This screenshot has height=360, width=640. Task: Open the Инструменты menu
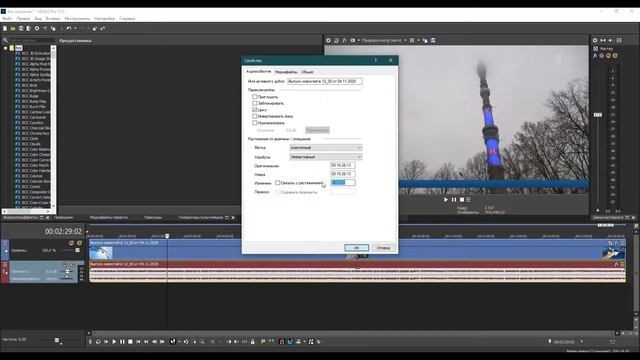point(77,19)
